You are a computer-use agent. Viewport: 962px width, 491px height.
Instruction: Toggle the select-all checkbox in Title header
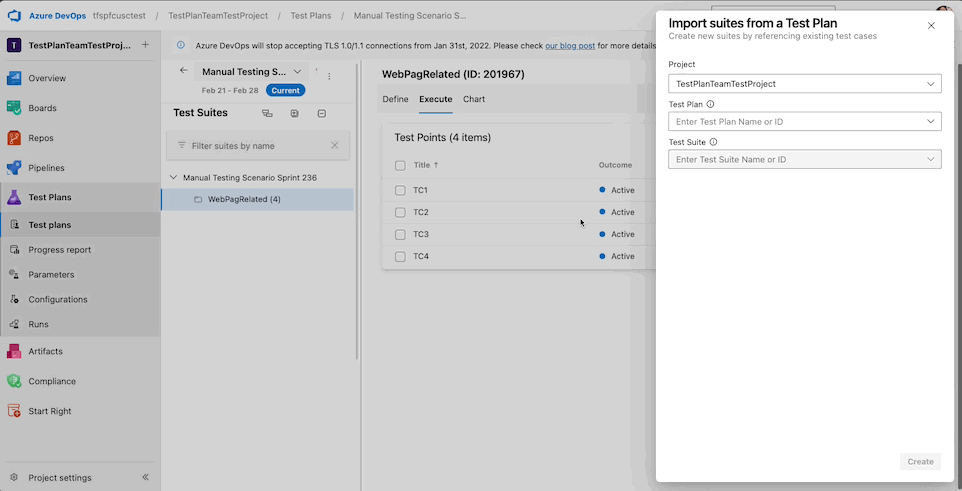[400, 165]
